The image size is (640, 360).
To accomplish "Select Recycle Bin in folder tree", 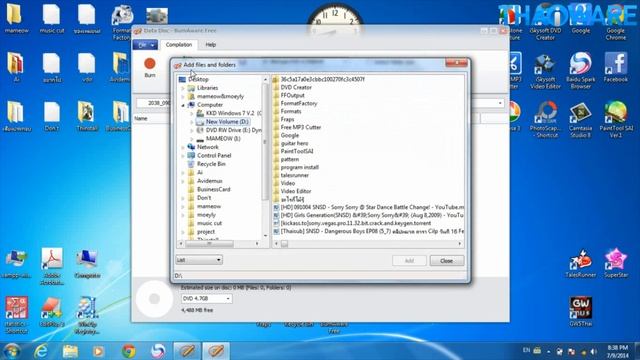I will tap(211, 164).
